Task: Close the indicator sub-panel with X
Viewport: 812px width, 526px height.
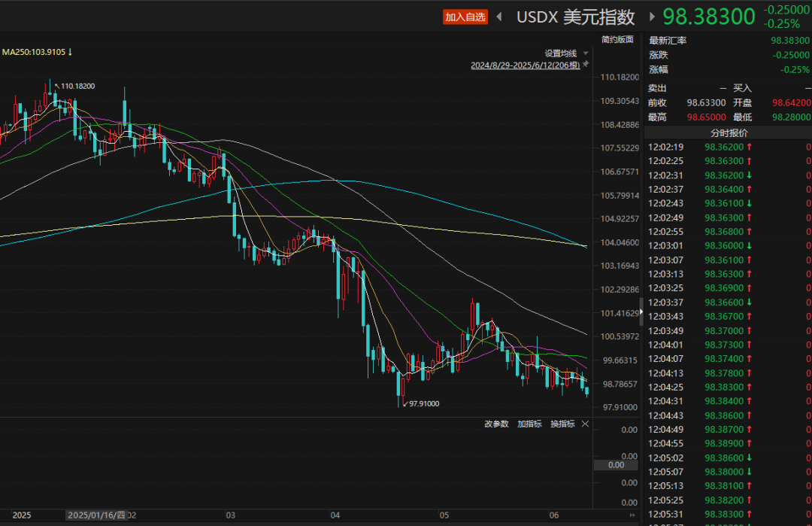Action: 586,424
